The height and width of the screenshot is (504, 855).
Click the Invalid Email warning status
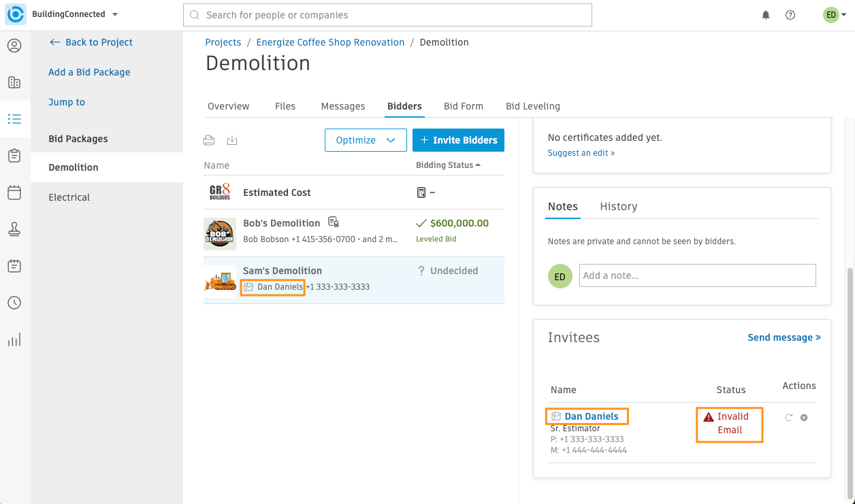click(x=727, y=423)
